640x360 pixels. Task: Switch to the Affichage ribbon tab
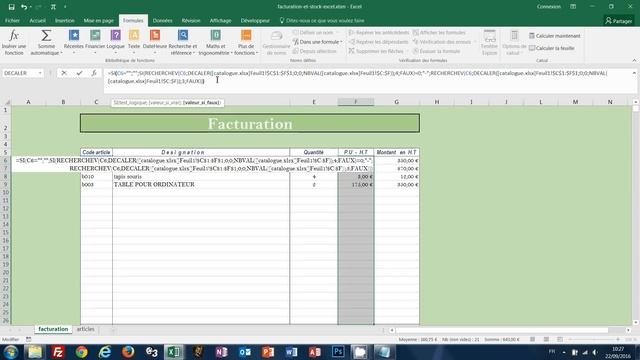coord(220,20)
